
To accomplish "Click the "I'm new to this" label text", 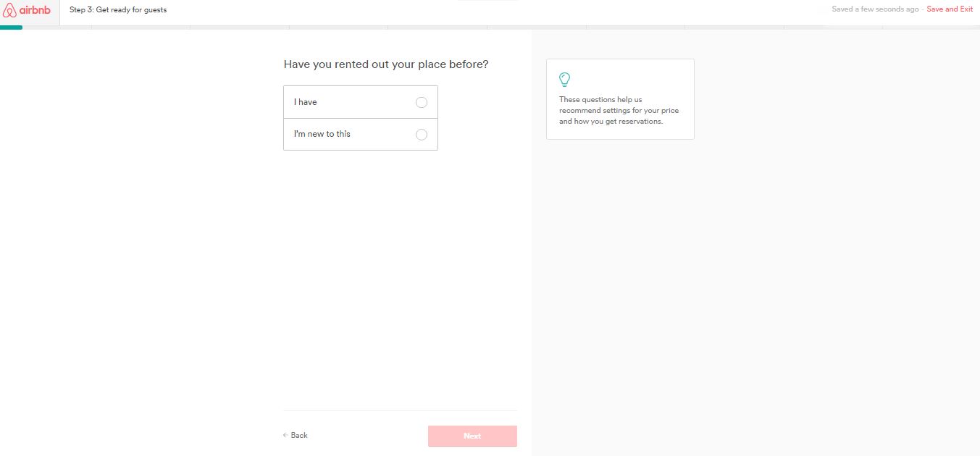I will pyautogui.click(x=322, y=134).
